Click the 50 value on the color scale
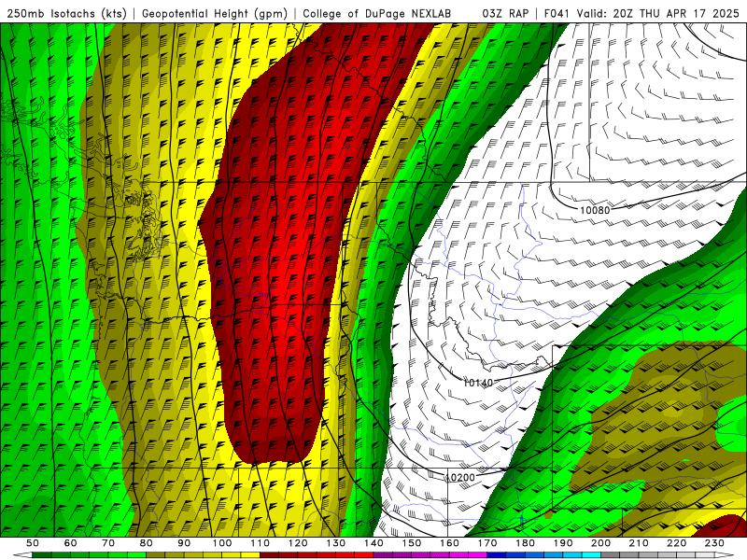This screenshot has width=747, height=560. tap(33, 543)
